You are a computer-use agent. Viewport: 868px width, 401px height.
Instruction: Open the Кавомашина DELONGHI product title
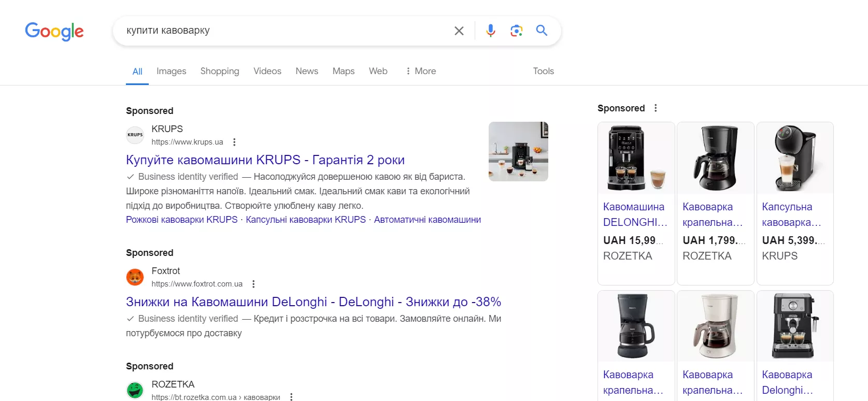[635, 214]
